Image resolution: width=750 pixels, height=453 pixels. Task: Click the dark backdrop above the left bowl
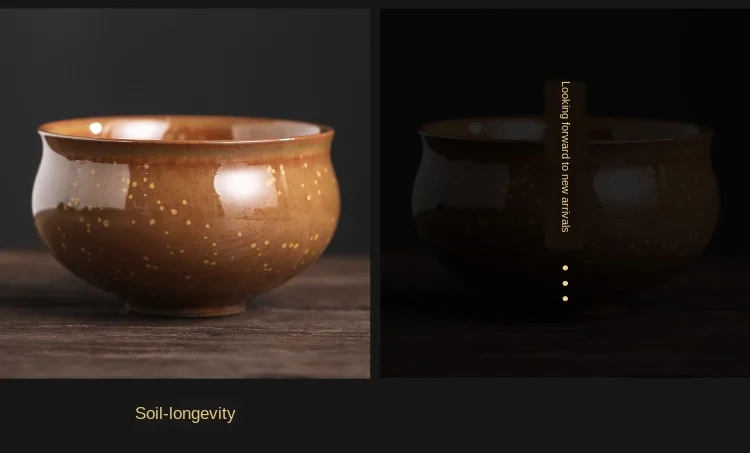click(185, 60)
